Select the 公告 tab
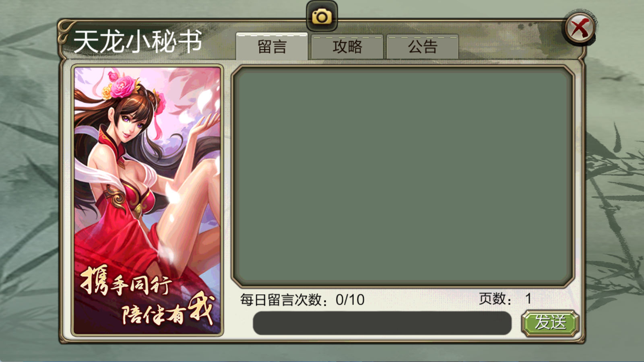Viewport: 644px width, 362px height. click(422, 47)
